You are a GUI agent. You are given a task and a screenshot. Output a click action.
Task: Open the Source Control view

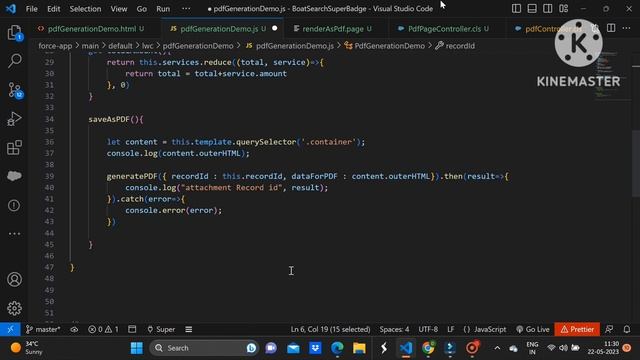(15, 90)
